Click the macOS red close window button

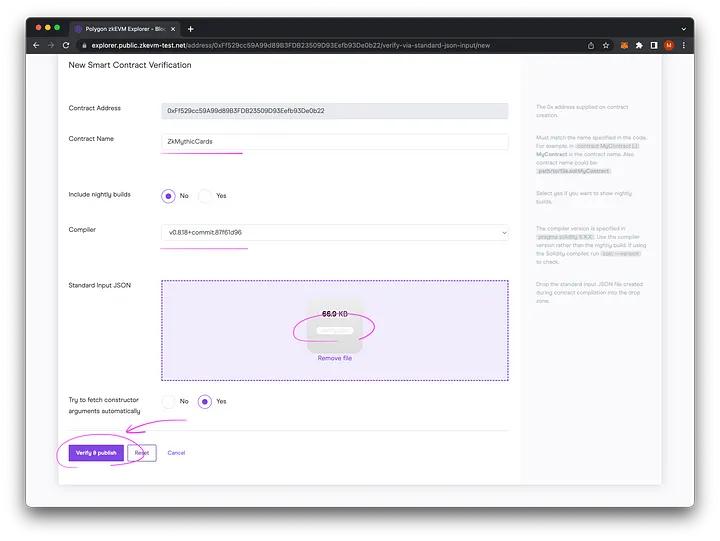pos(39,28)
